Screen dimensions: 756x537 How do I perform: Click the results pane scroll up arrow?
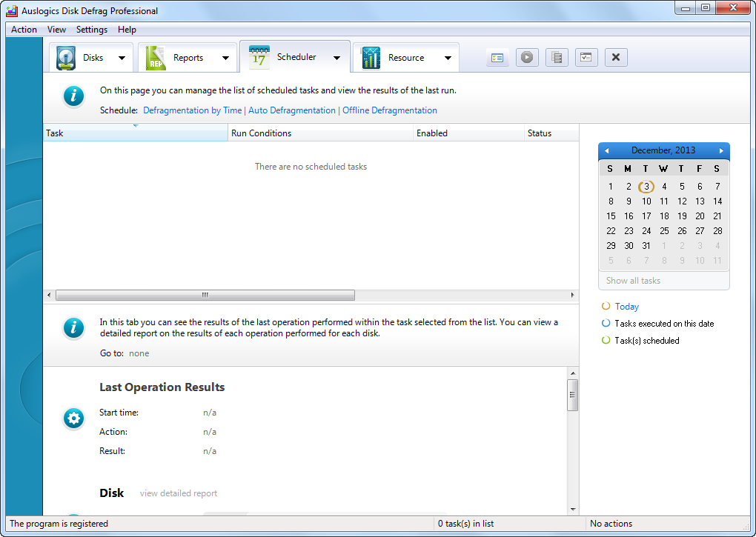(573, 373)
